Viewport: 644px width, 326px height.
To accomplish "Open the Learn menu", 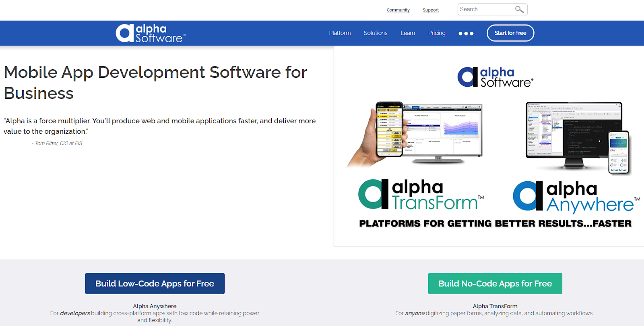I will (408, 33).
